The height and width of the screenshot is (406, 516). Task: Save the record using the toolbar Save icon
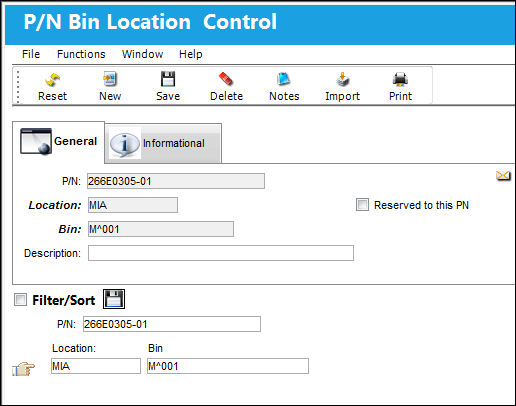click(168, 79)
